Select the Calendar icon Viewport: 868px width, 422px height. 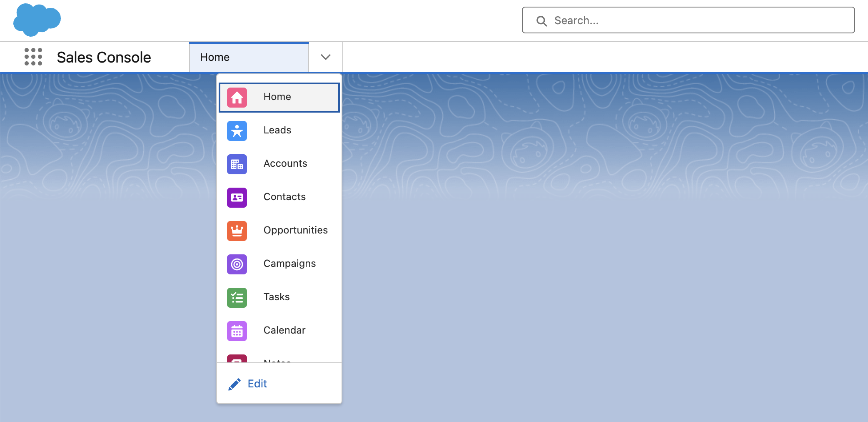point(237,331)
